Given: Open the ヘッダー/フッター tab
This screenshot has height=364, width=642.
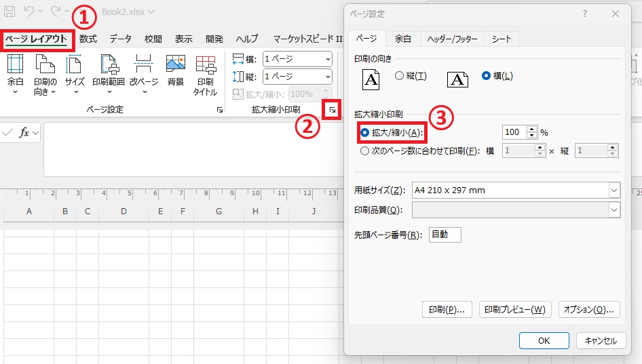Looking at the screenshot, I should click(452, 39).
